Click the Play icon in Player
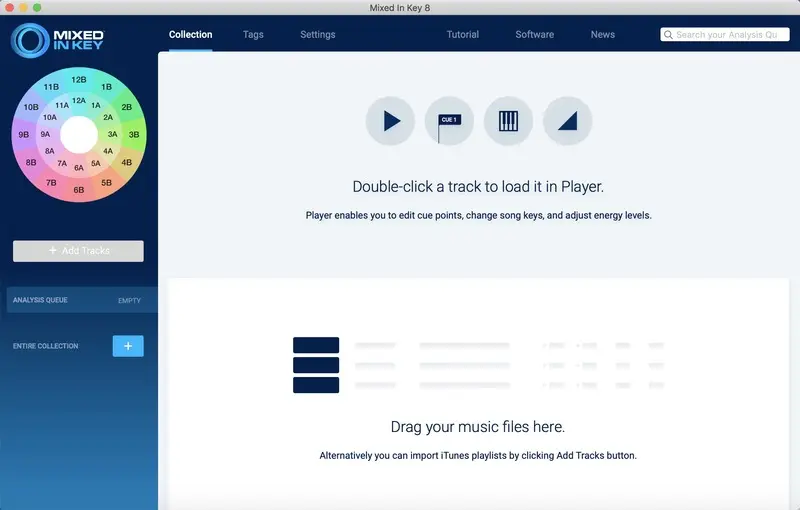This screenshot has height=510, width=800. pos(390,121)
